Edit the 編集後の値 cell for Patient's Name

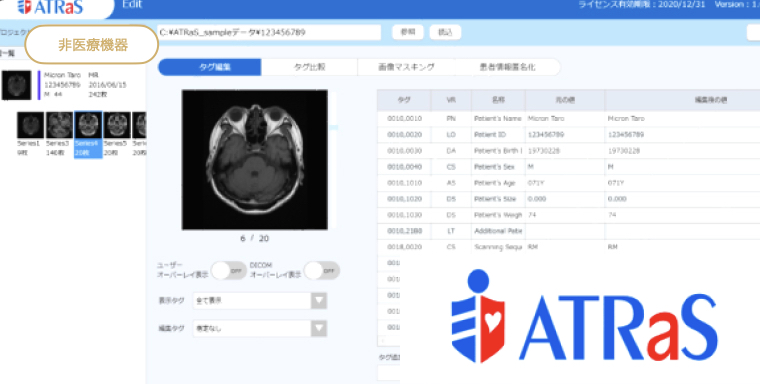[x=682, y=118]
